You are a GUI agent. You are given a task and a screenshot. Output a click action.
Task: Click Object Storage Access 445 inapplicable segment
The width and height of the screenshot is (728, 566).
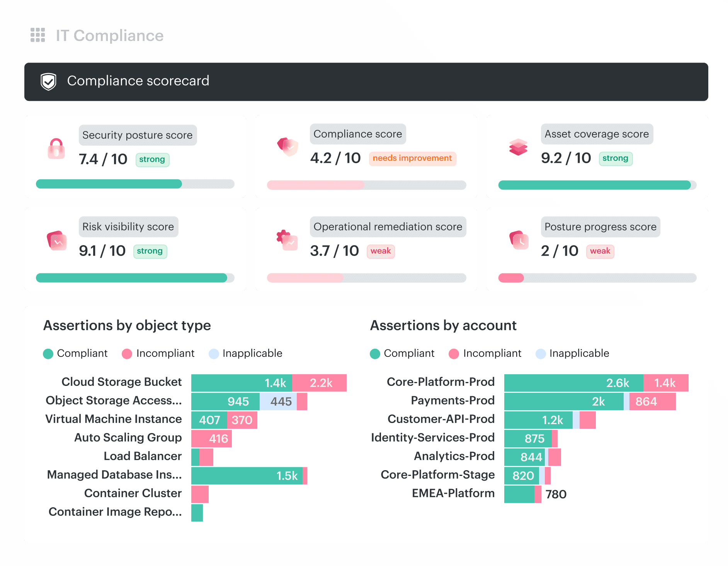pyautogui.click(x=278, y=401)
